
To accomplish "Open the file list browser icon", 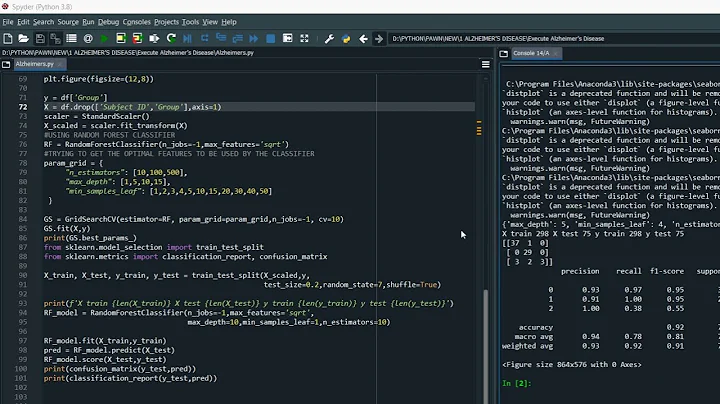I will pyautogui.click(x=71, y=39).
